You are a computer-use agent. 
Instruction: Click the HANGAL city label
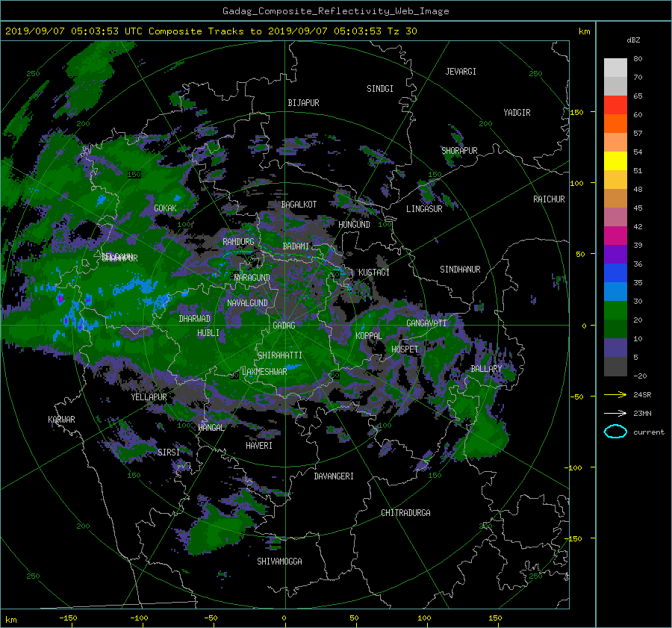click(211, 428)
